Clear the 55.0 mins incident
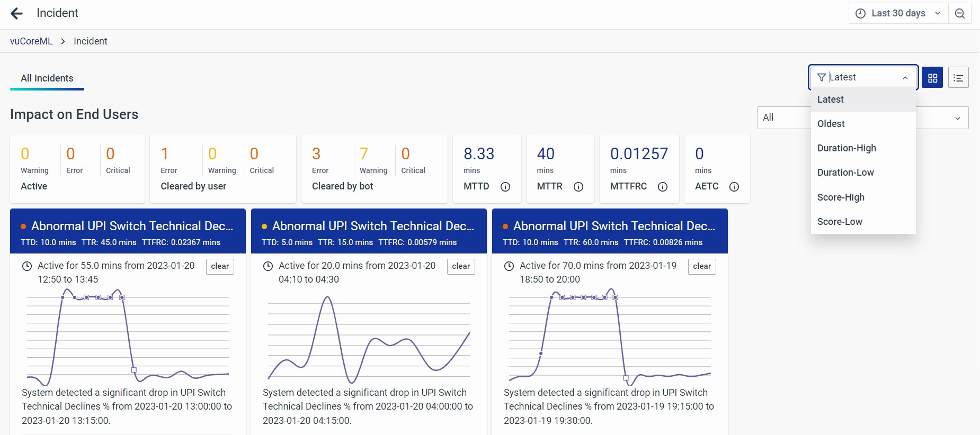The image size is (980, 435). tap(220, 266)
